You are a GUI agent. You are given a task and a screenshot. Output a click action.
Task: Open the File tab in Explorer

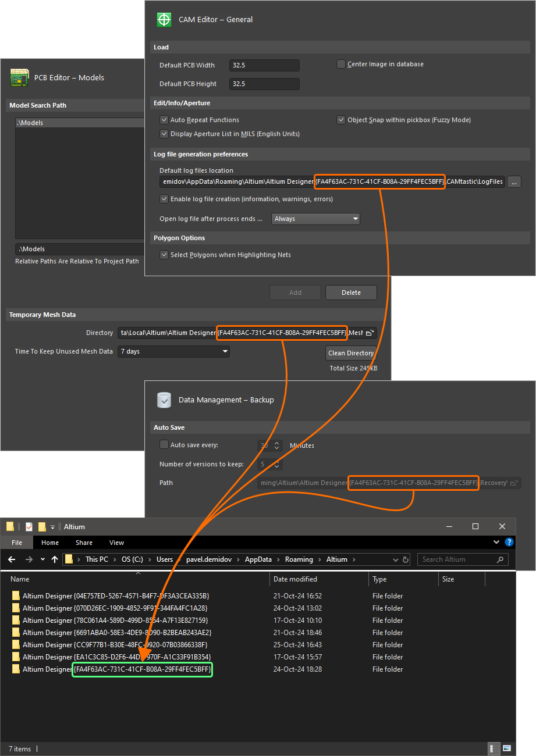17,543
